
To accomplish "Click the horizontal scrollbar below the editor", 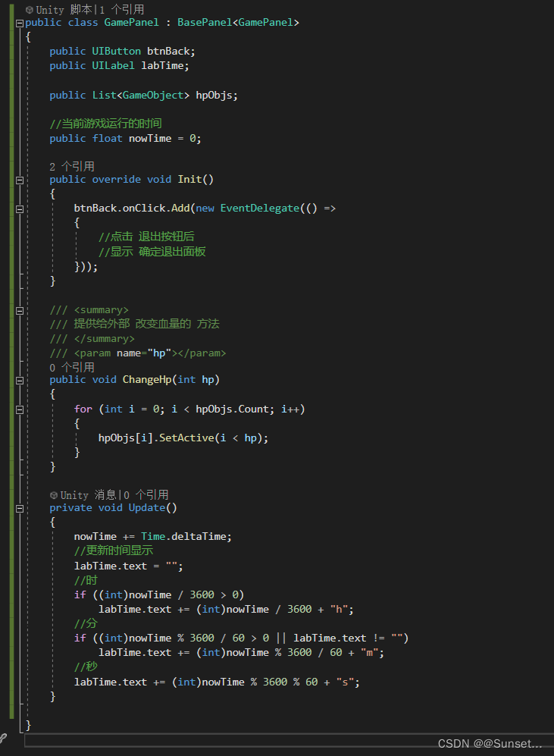I will (x=289, y=741).
